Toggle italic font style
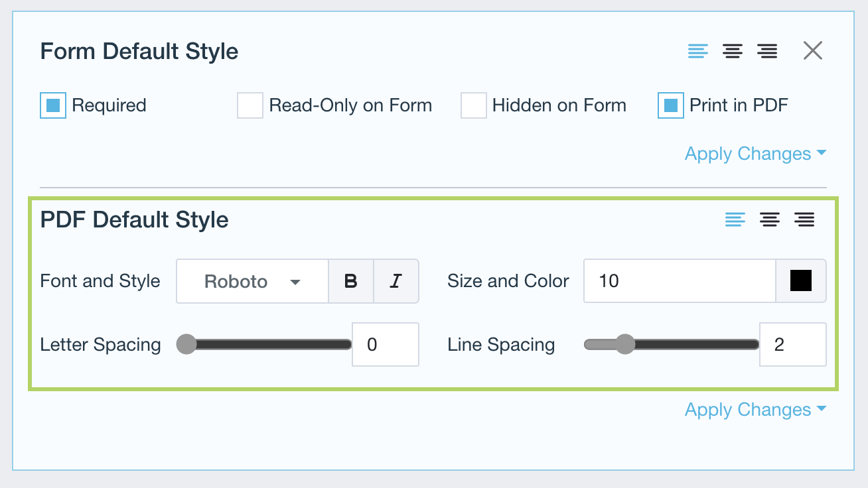Image resolution: width=868 pixels, height=488 pixels. [x=396, y=281]
